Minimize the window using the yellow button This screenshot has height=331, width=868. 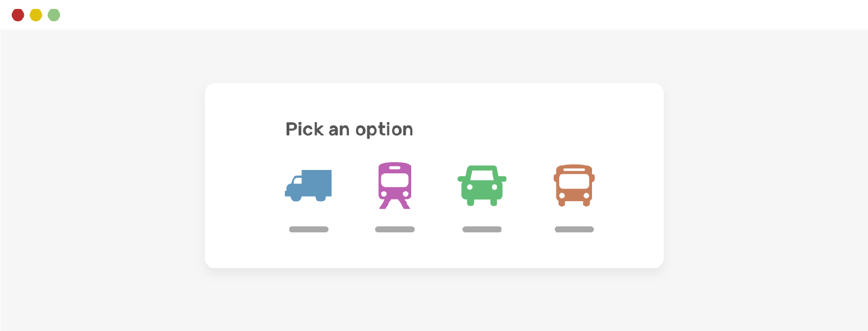click(36, 15)
